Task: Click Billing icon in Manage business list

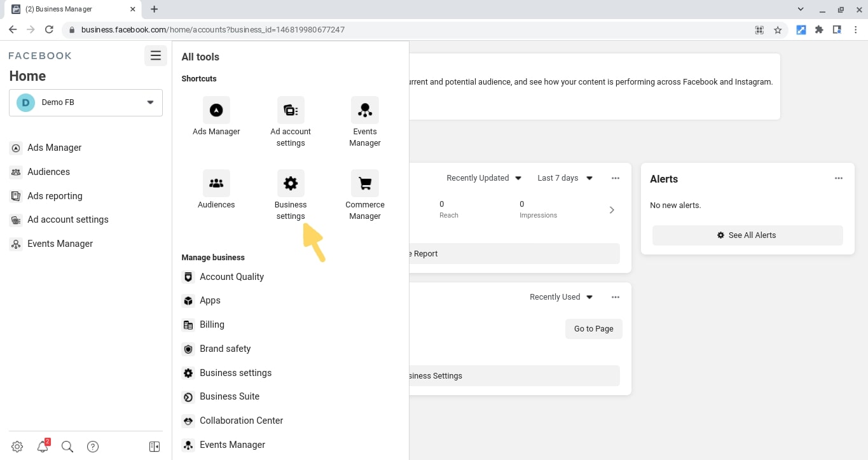Action: [x=188, y=325]
